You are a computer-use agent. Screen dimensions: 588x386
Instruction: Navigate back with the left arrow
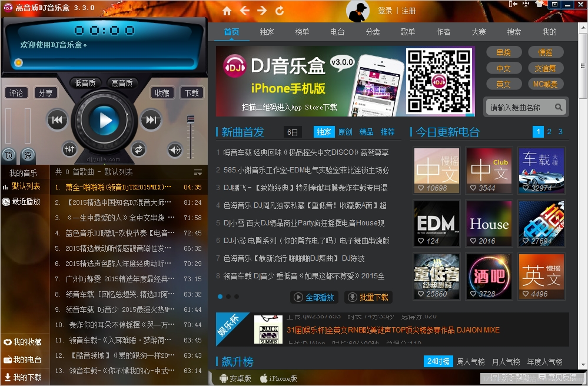point(244,11)
